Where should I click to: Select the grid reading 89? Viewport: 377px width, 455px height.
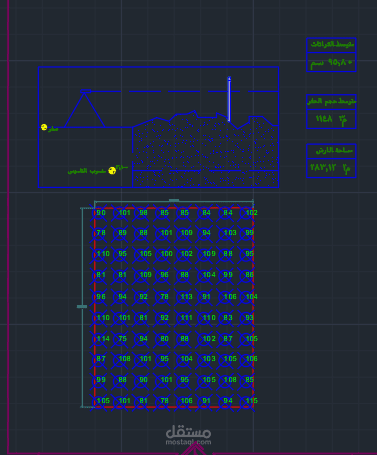(x=122, y=233)
